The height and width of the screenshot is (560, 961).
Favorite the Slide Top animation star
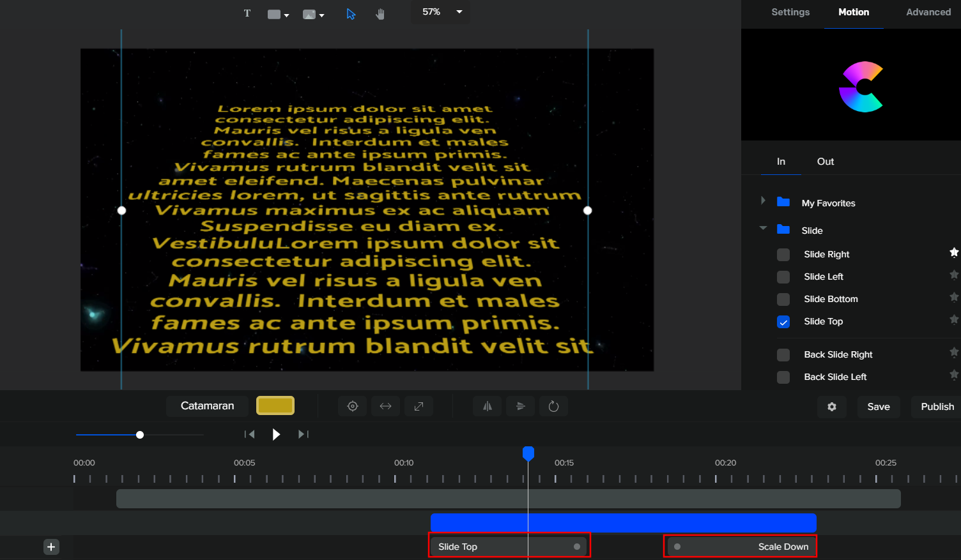(x=954, y=319)
